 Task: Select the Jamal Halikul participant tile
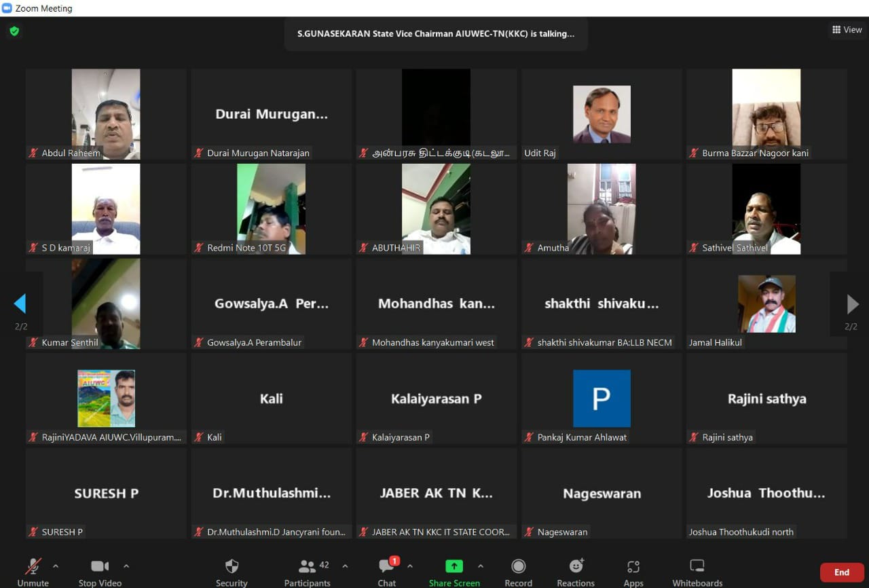(x=766, y=304)
